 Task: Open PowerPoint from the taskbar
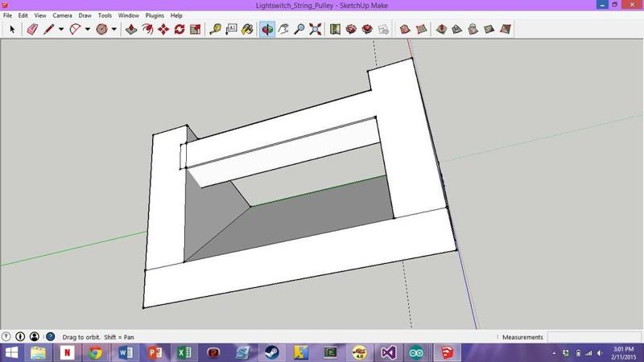point(155,352)
